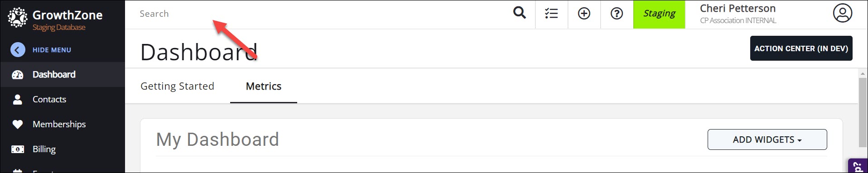
Task: Click the Billing money icon
Action: click(x=18, y=149)
